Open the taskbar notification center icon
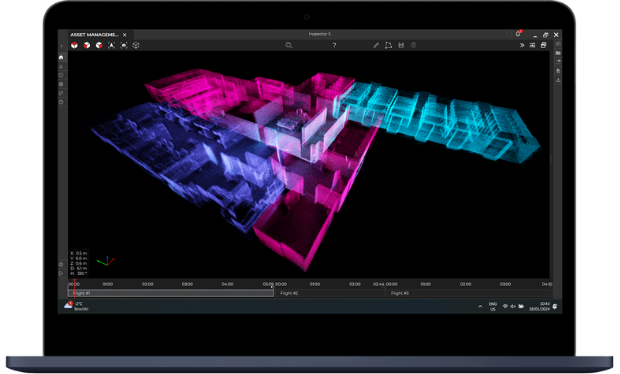 pos(555,306)
